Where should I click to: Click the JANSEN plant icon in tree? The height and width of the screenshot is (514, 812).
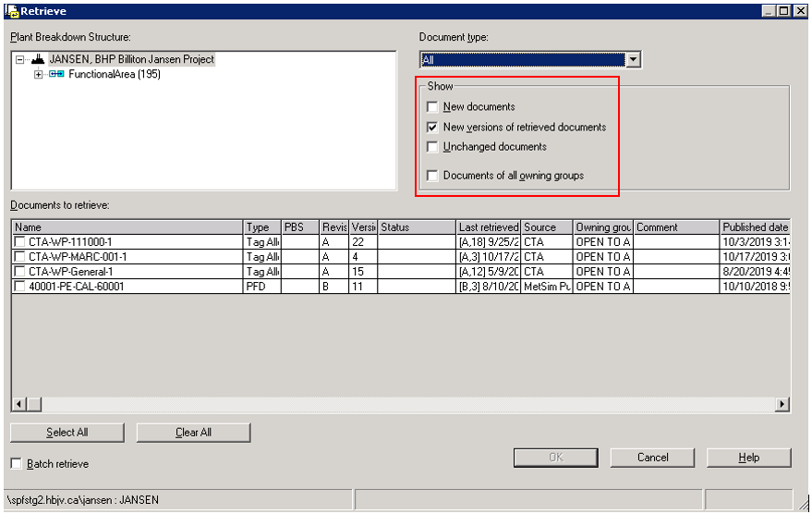click(x=38, y=59)
